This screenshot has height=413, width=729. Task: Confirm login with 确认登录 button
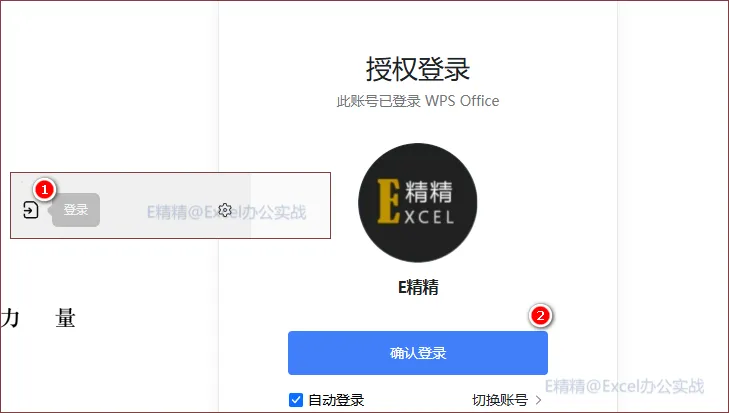tap(418, 353)
